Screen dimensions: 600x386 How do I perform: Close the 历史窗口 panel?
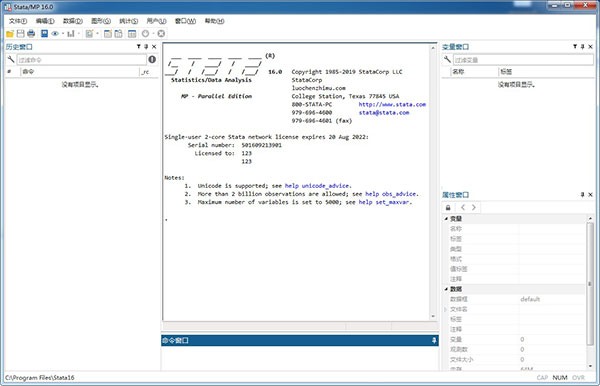click(154, 47)
